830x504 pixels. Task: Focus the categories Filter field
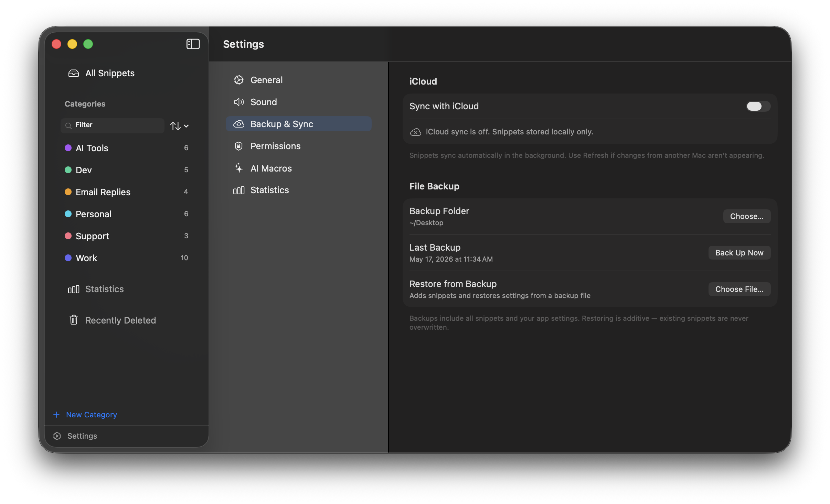(x=113, y=125)
